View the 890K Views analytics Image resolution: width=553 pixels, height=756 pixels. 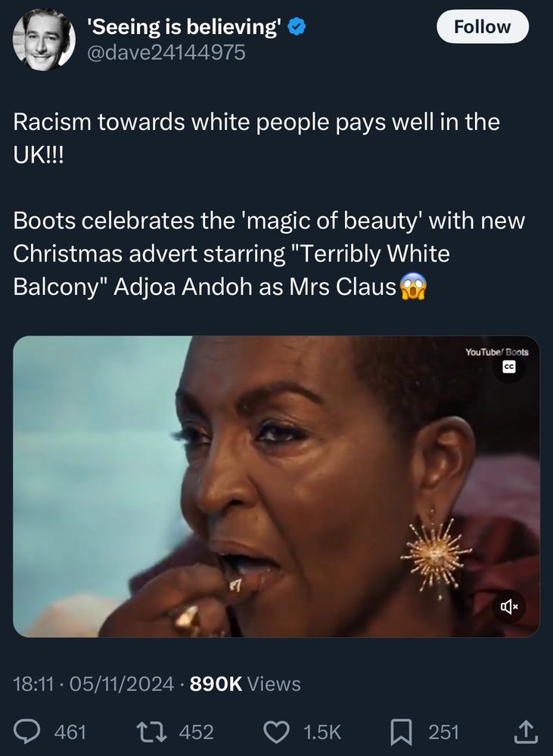245,683
